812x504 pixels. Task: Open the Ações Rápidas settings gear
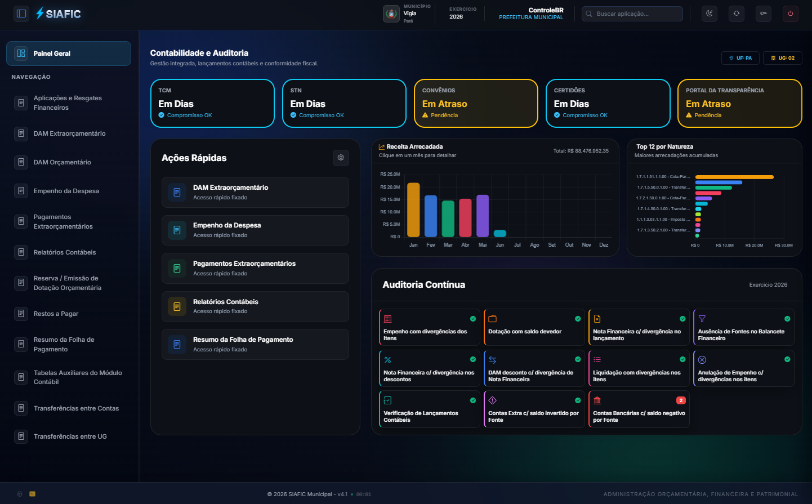[x=341, y=158]
